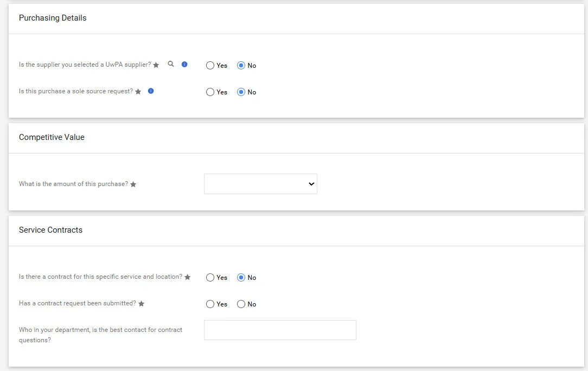Select No for contract for specific service and location

tap(241, 277)
